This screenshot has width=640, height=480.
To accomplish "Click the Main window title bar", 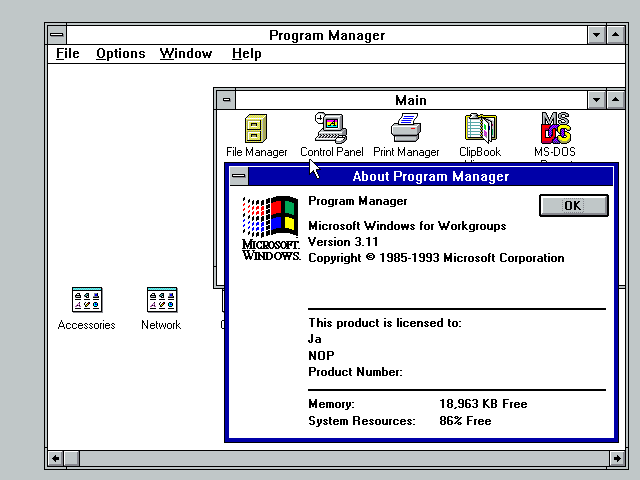I will (411, 100).
